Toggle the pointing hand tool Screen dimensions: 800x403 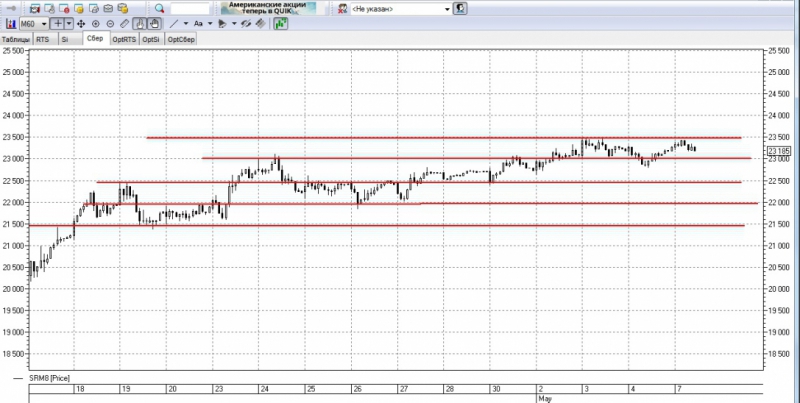(x=139, y=23)
